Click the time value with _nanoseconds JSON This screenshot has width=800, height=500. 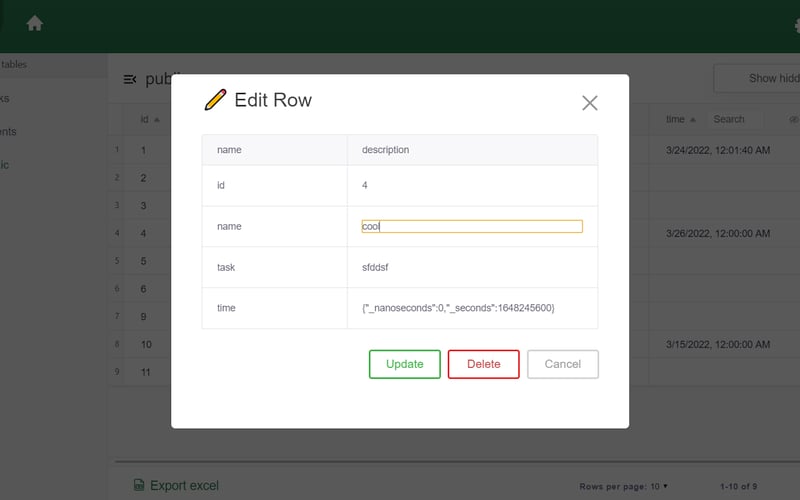point(458,308)
